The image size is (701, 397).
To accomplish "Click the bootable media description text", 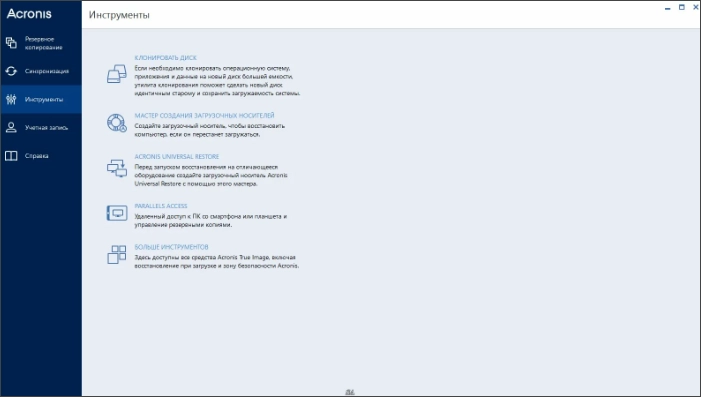I will [x=210, y=130].
